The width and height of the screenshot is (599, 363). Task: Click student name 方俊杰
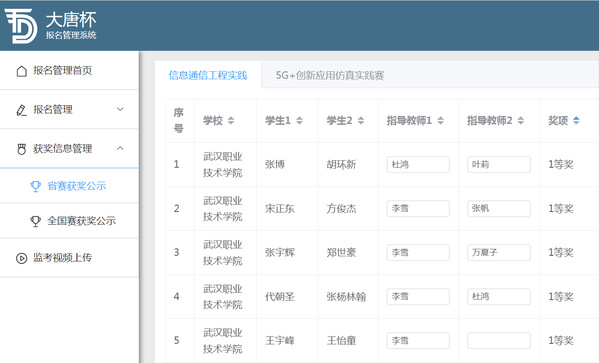point(341,209)
